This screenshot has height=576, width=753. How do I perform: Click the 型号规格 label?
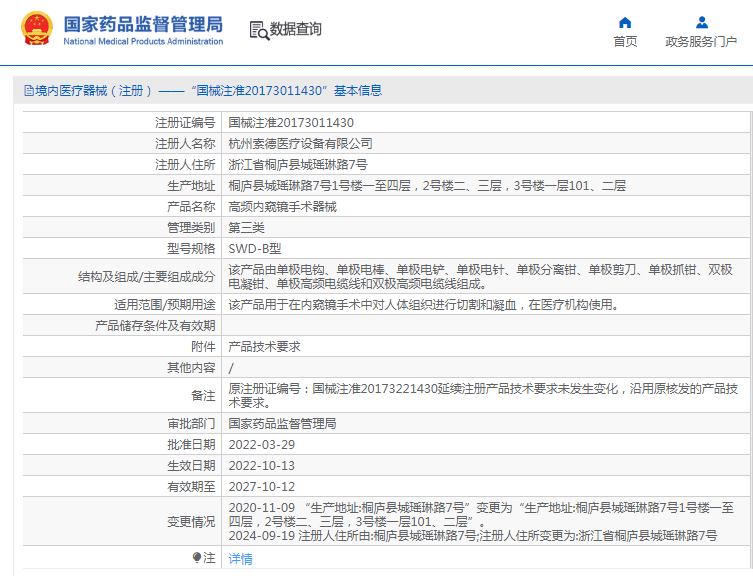point(191,249)
